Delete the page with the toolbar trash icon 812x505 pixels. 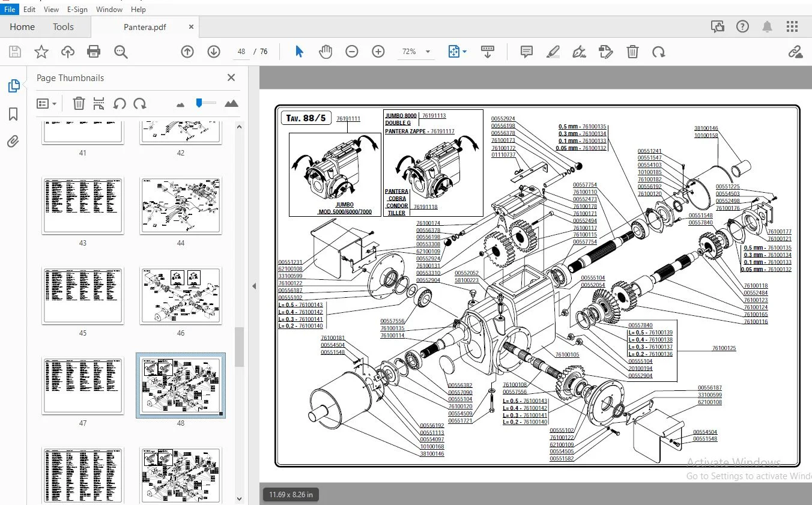click(x=632, y=52)
